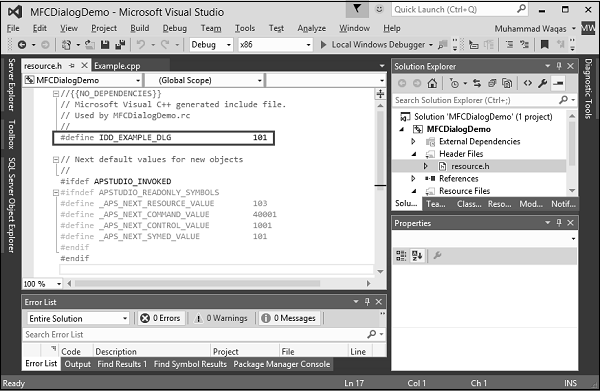Click the feedback smiley icon
Screen dimensions: 600x391
tap(379, 9)
